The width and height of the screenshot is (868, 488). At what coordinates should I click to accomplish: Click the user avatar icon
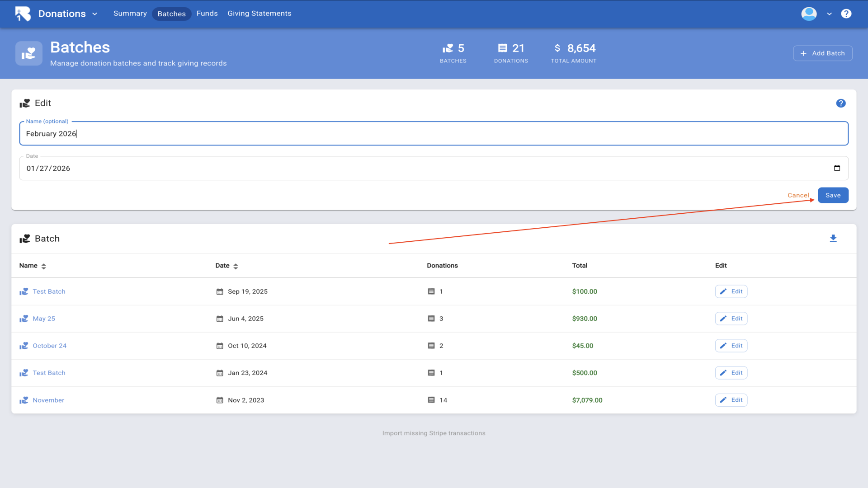coord(809,14)
